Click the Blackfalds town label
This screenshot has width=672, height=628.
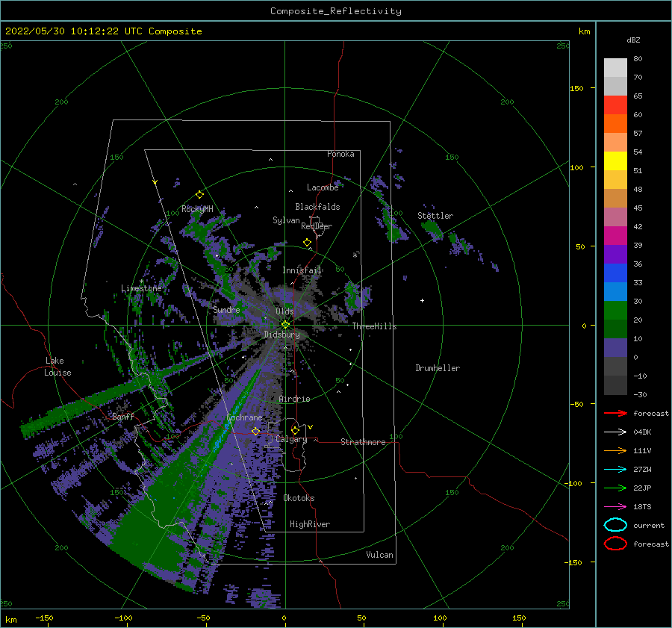(317, 207)
